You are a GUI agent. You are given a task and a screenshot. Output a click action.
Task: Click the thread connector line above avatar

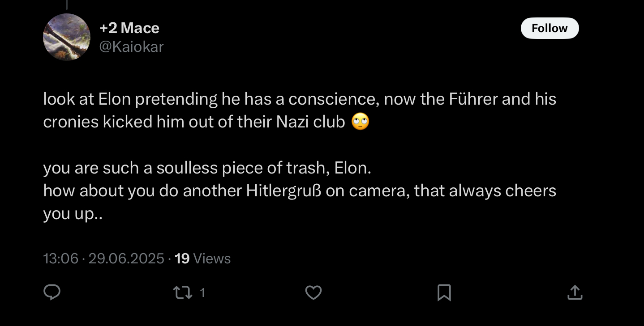66,4
